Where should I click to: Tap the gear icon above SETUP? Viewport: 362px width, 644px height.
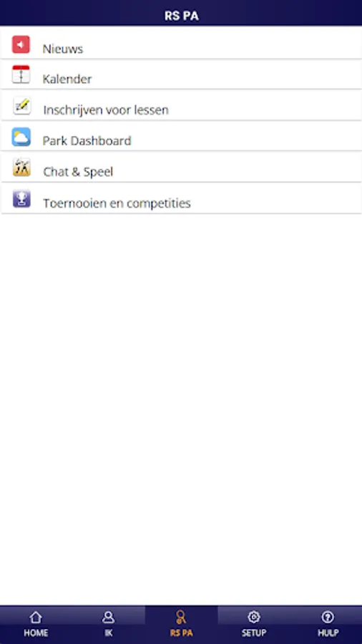[254, 617]
